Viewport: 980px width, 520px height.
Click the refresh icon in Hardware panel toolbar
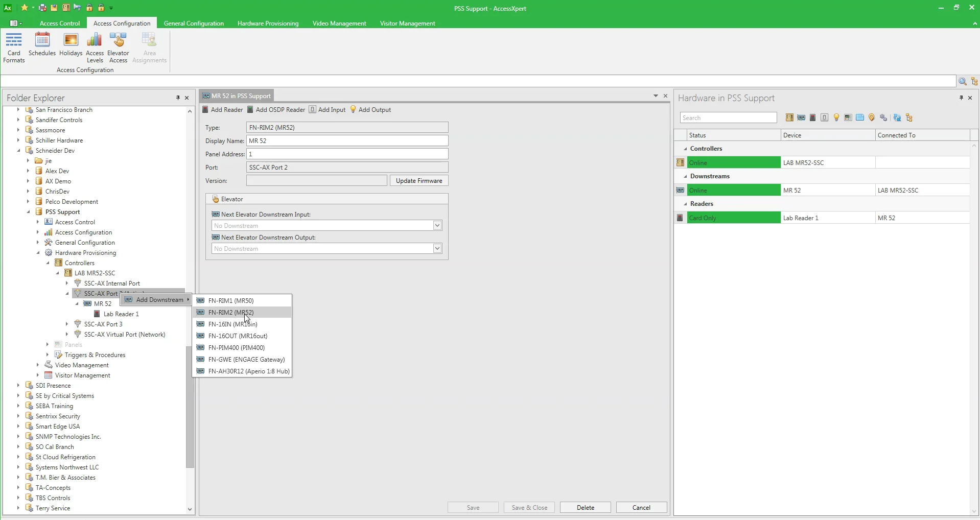click(897, 117)
